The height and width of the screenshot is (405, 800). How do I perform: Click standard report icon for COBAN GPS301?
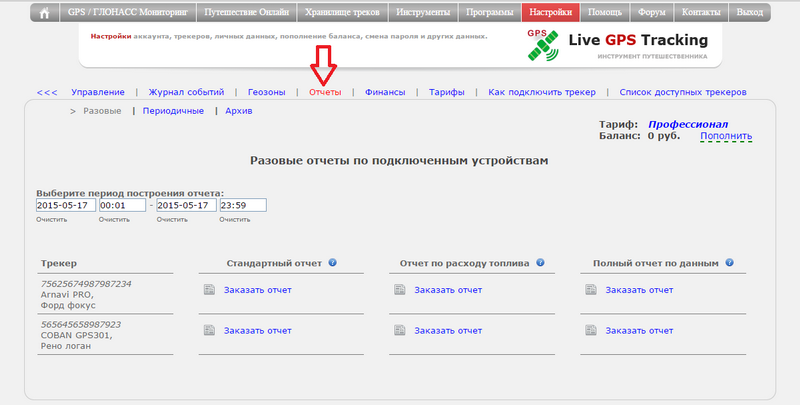(209, 330)
